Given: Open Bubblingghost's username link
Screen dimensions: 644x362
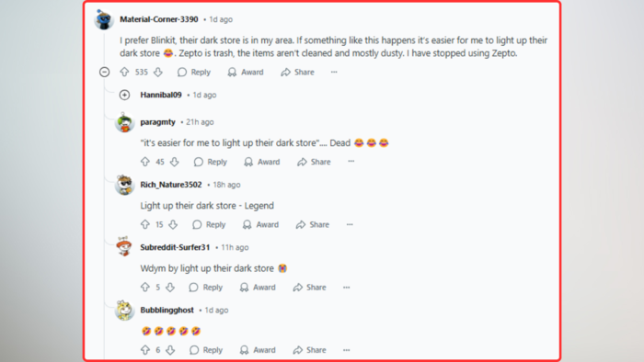Looking at the screenshot, I should pyautogui.click(x=167, y=311).
